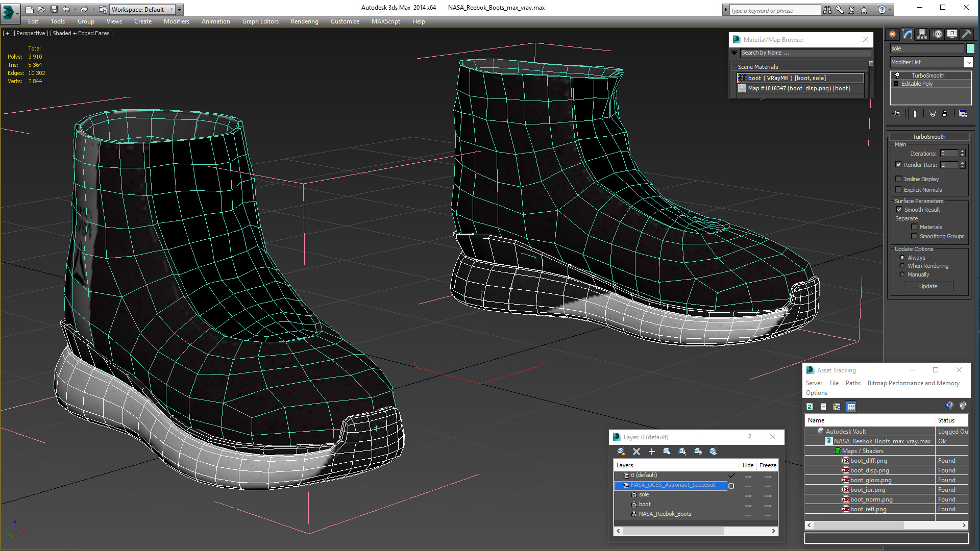Click Layer dialog horizontal scrollbar
This screenshot has height=551, width=980.
coord(696,531)
